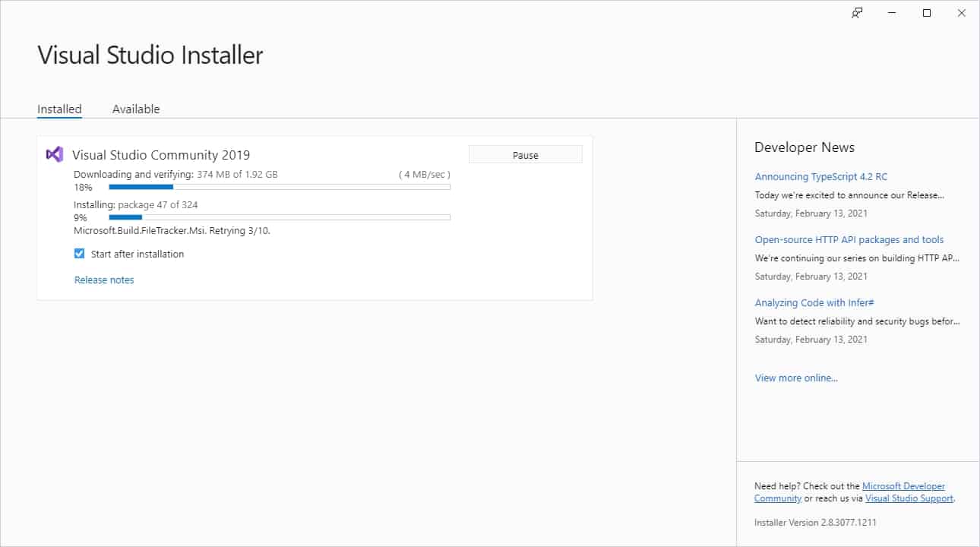This screenshot has height=547, width=980.
Task: Click the 374 MB of 1.92 GB text
Action: pyautogui.click(x=237, y=174)
